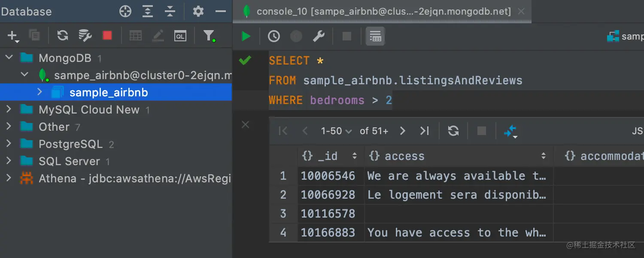Expand the PostgreSQL group in the tree
Screen dimensions: 644x258
[x=9, y=144]
